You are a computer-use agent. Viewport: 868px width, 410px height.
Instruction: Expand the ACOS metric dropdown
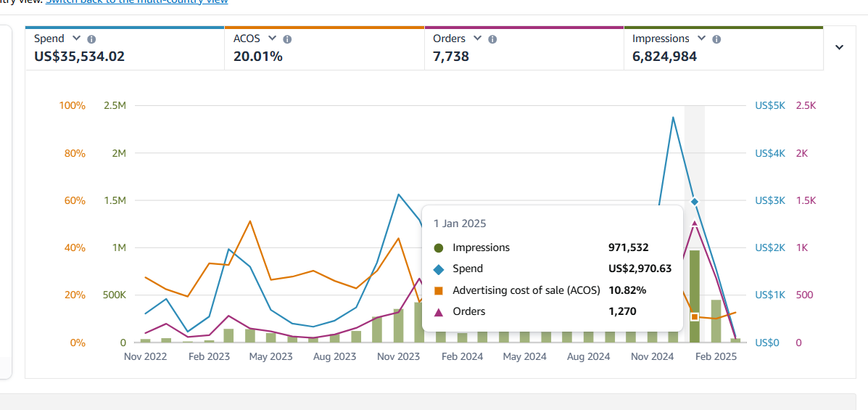(x=272, y=38)
